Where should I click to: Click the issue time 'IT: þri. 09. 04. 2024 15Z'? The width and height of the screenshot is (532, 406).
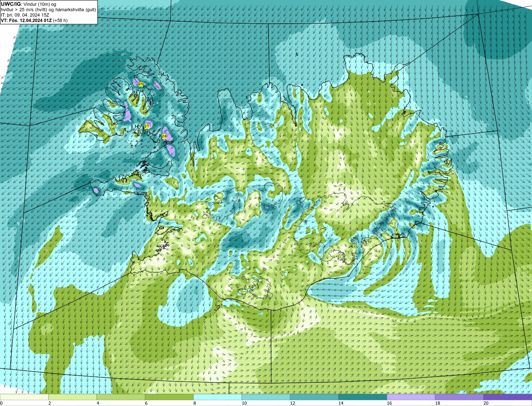[x=25, y=15]
